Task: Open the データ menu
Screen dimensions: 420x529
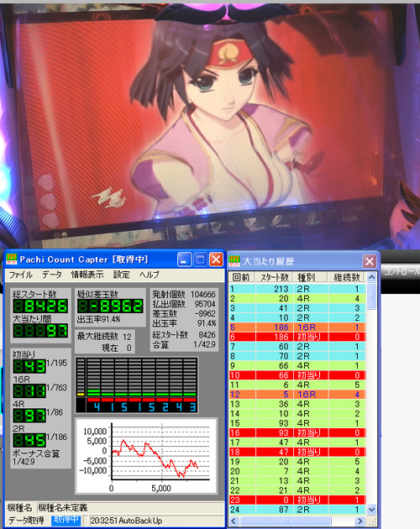Action: (51, 275)
